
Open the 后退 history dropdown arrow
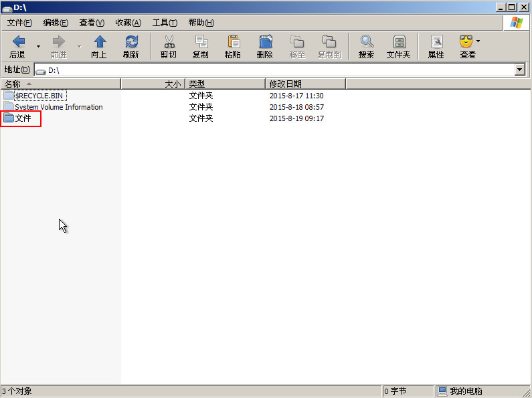(38, 46)
